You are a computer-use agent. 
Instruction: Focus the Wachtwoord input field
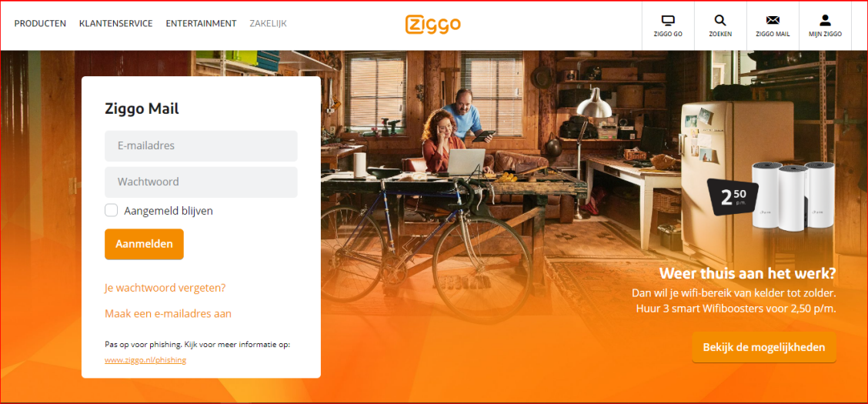(x=201, y=182)
